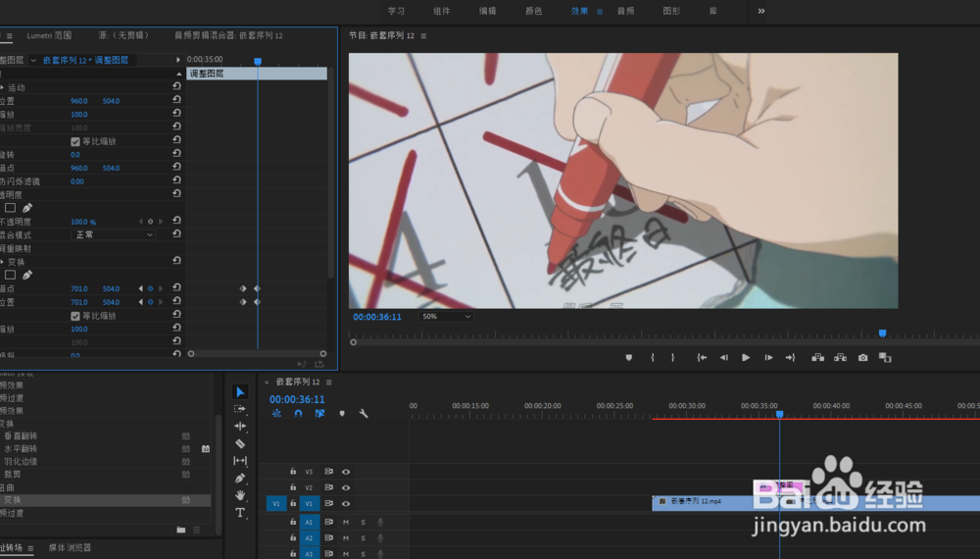
Task: Go to In point
Action: click(x=702, y=358)
